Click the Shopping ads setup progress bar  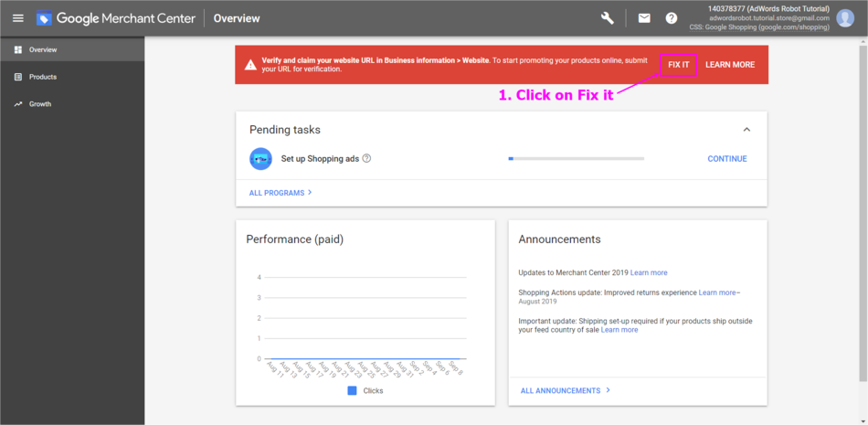[x=576, y=159]
